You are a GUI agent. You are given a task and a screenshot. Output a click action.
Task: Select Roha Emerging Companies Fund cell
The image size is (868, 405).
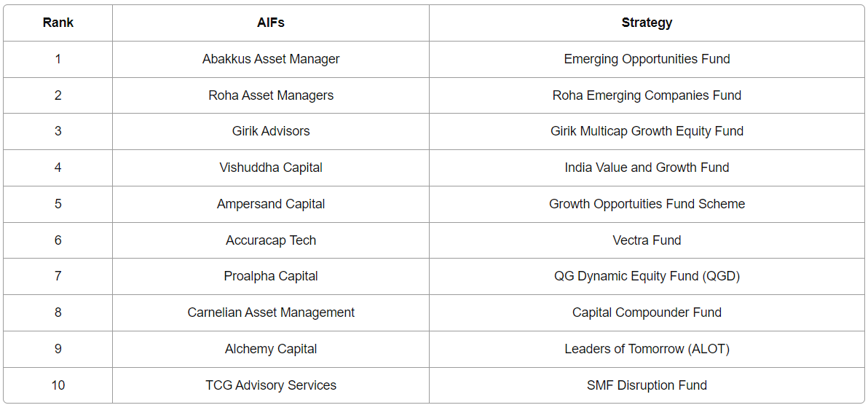[647, 95]
